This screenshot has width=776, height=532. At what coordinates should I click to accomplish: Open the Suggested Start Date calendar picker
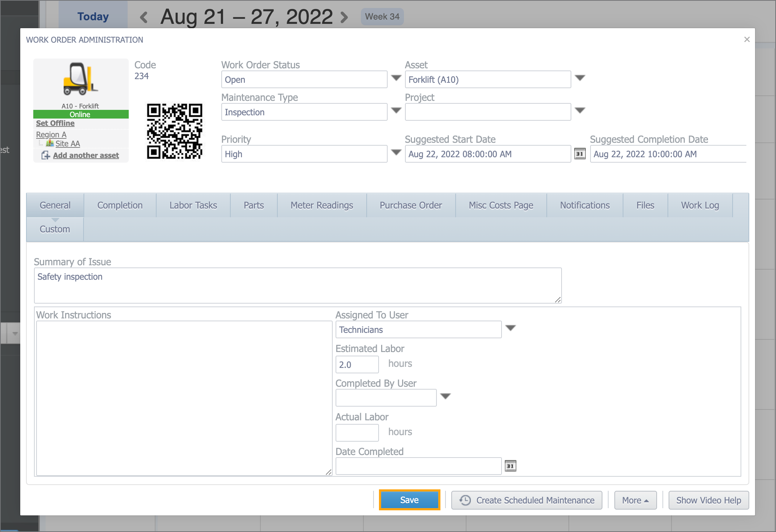coord(580,154)
